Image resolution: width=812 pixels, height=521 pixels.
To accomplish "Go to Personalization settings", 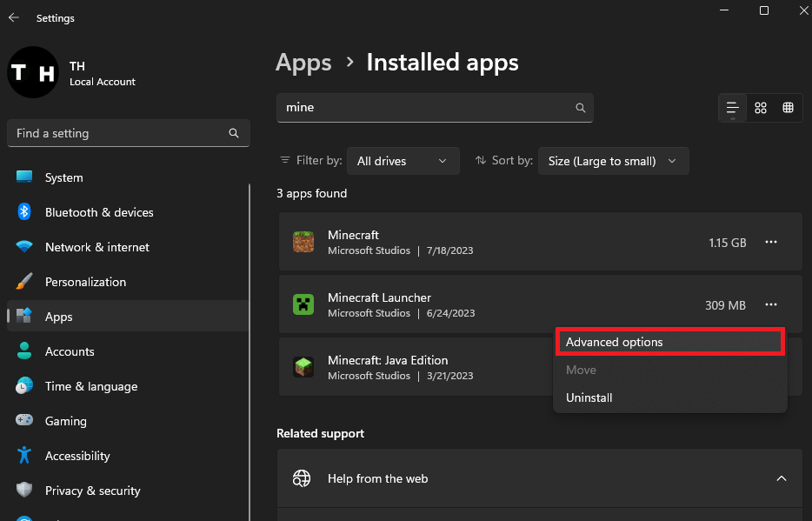I will [128, 281].
